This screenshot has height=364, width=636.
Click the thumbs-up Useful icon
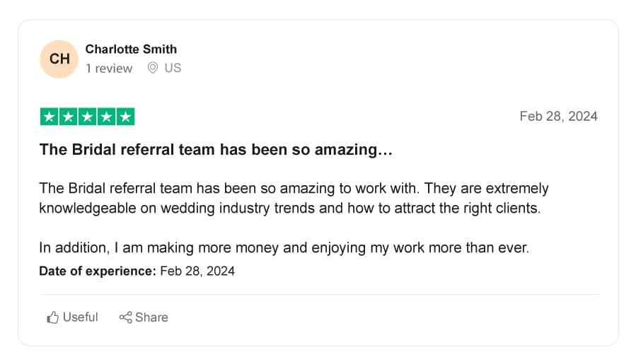(52, 317)
